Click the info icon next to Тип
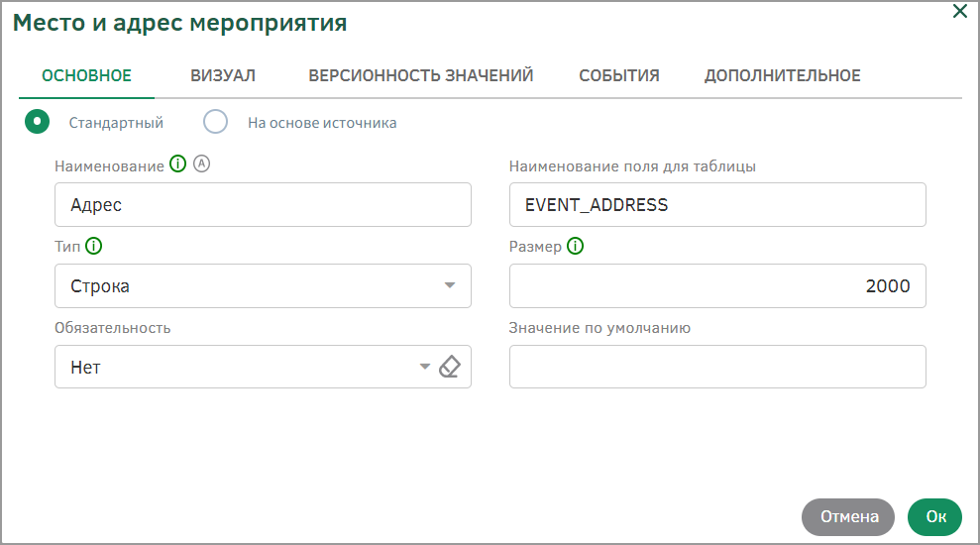 click(94, 247)
